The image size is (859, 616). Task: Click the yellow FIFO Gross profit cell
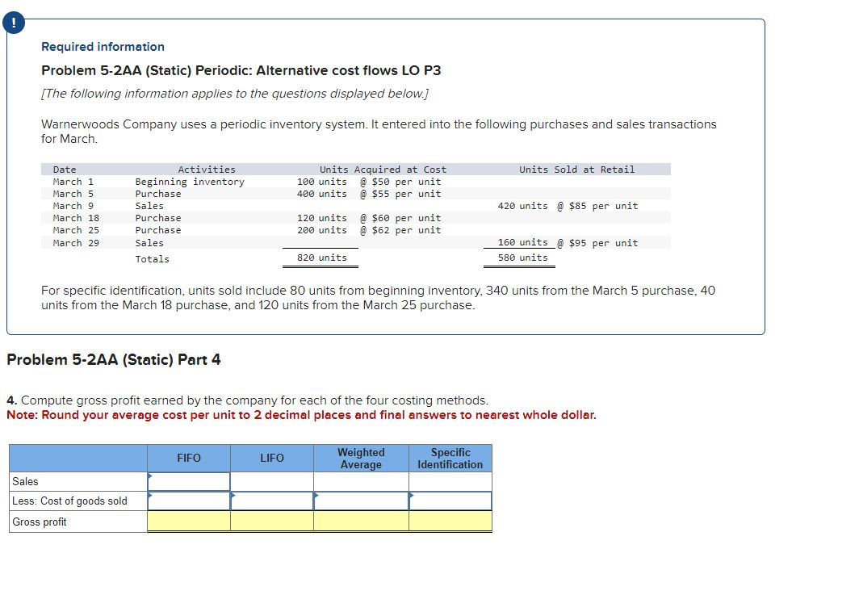point(188,520)
